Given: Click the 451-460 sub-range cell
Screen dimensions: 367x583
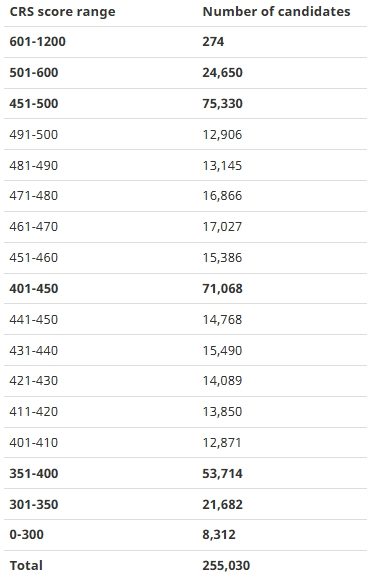Looking at the screenshot, I should coord(34,258).
